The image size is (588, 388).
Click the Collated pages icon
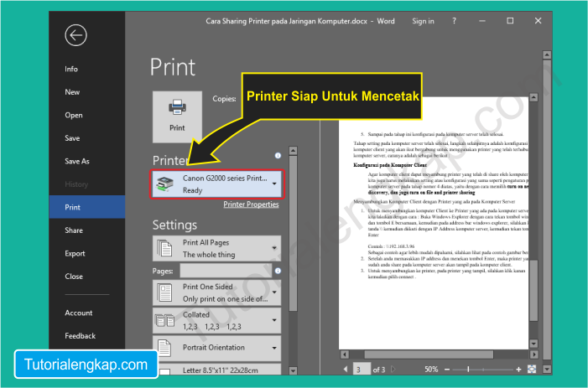[165, 320]
